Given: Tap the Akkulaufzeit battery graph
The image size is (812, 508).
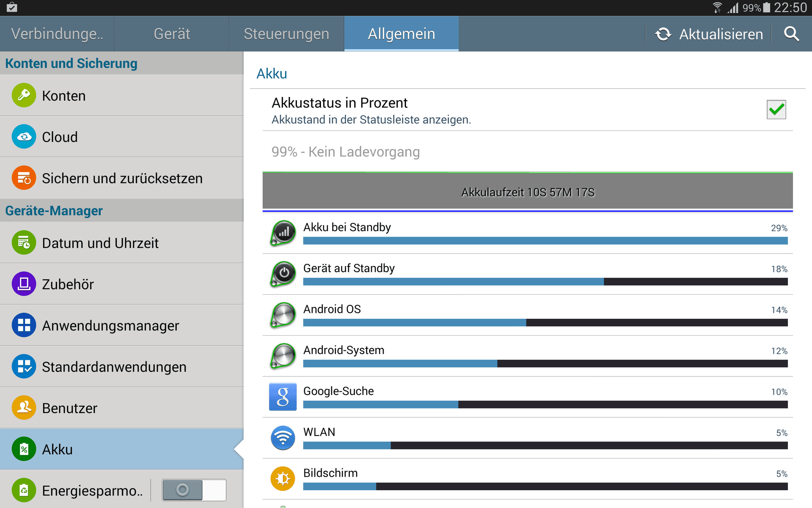Looking at the screenshot, I should click(x=527, y=192).
